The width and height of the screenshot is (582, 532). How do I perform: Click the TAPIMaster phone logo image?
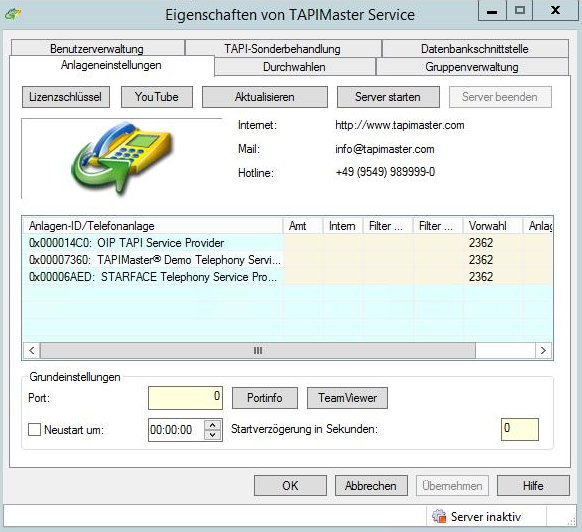(x=121, y=159)
